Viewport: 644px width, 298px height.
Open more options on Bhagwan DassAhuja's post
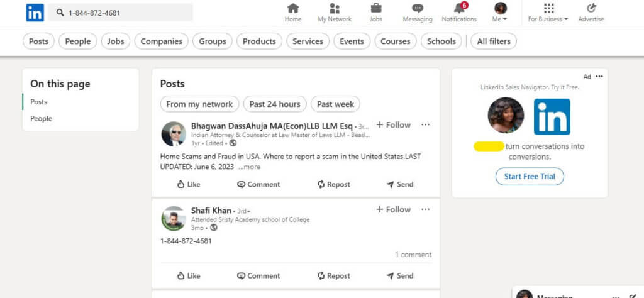(426, 124)
